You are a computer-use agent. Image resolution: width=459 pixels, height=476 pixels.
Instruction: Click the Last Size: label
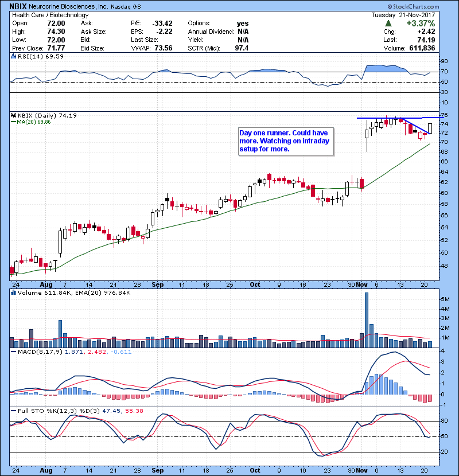click(x=144, y=40)
